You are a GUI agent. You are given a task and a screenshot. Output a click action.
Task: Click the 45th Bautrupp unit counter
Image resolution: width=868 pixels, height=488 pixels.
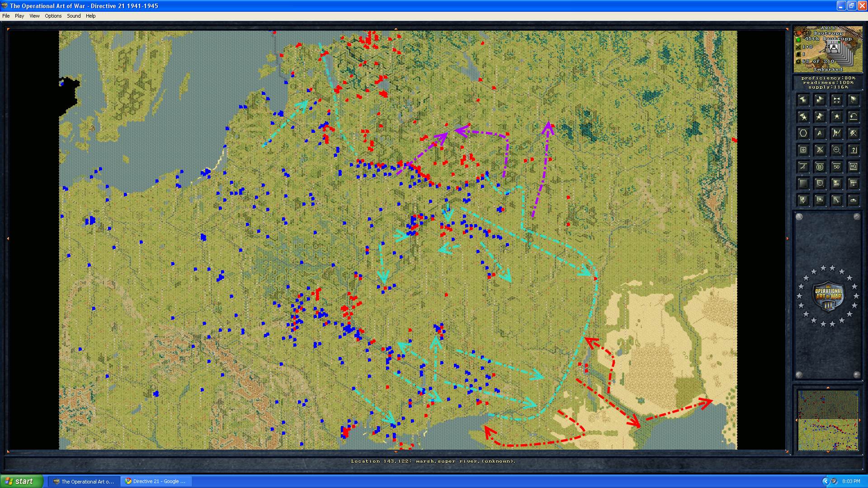[834, 47]
